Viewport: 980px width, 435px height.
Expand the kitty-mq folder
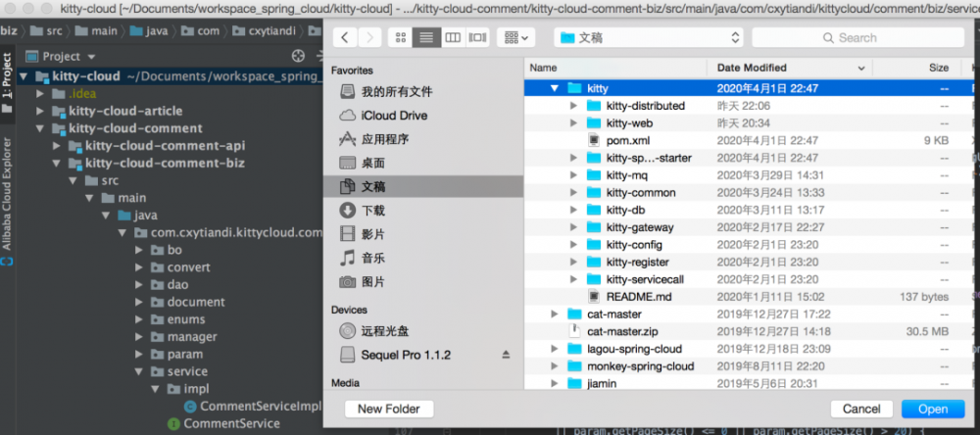pos(573,175)
